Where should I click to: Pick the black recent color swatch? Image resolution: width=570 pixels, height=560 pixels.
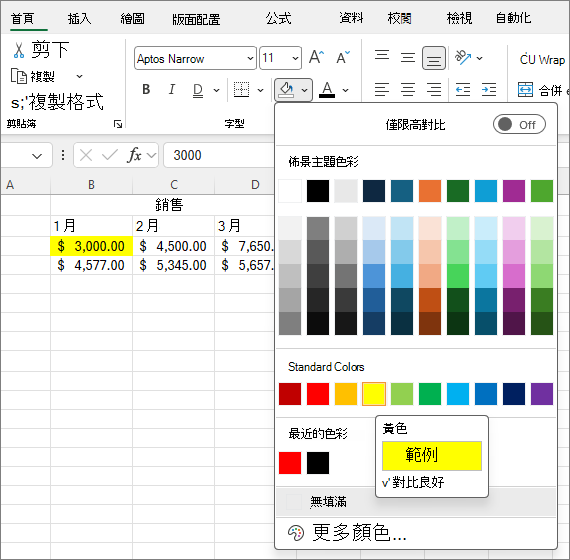pyautogui.click(x=318, y=463)
